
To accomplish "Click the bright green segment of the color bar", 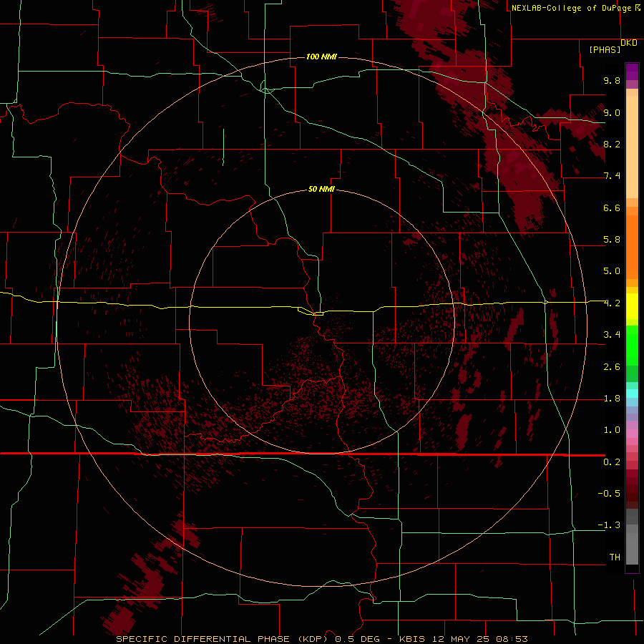I will point(632,346).
